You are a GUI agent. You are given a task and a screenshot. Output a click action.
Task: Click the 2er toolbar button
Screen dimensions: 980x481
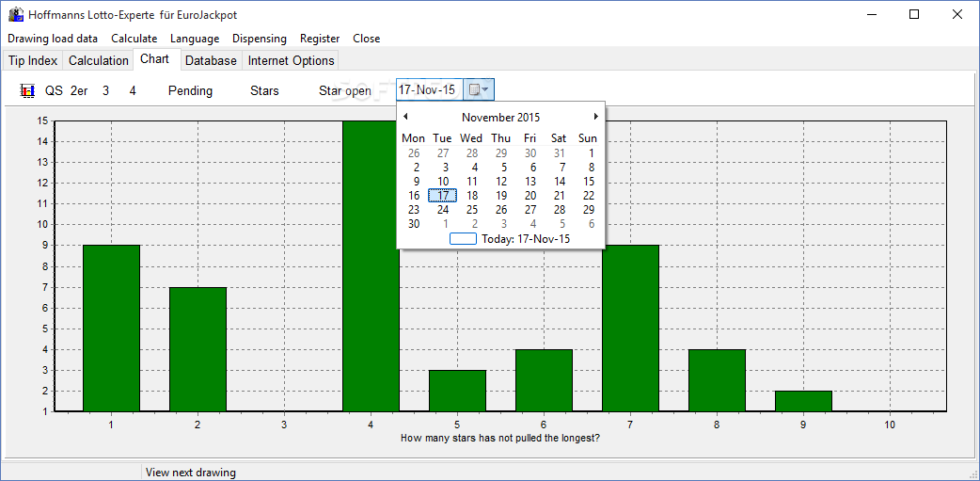[x=79, y=90]
